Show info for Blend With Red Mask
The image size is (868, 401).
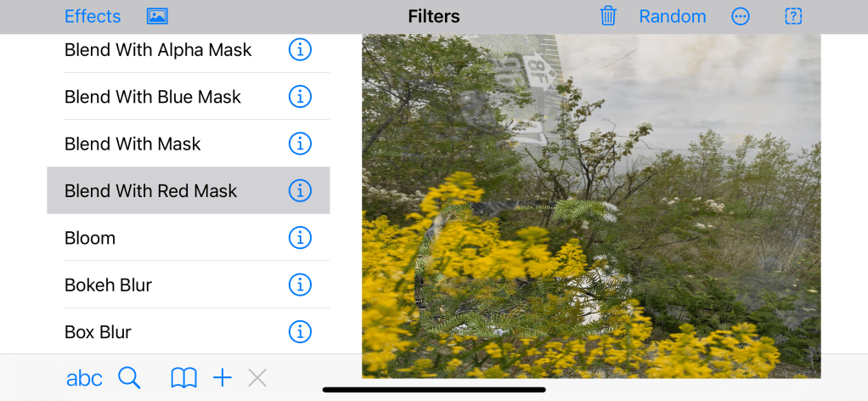coord(300,190)
